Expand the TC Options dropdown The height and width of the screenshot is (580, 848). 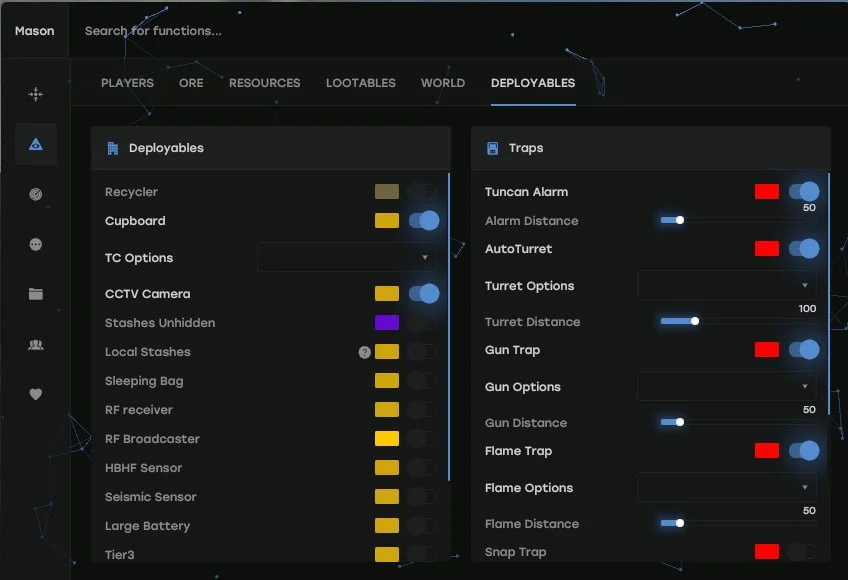tap(347, 258)
